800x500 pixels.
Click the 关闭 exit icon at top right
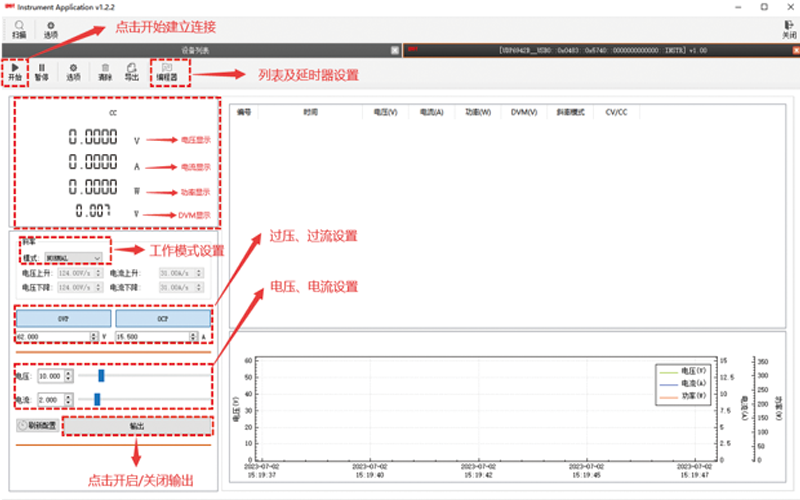[788, 28]
